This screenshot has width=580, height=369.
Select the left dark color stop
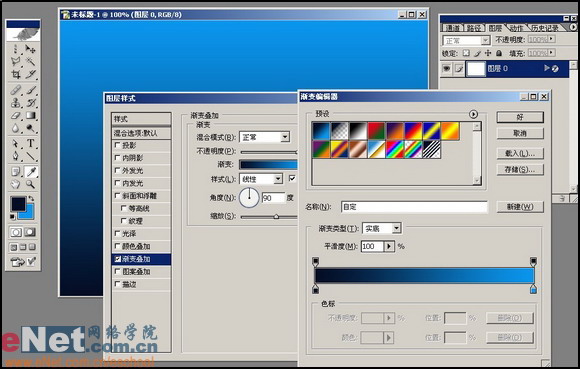tap(316, 289)
